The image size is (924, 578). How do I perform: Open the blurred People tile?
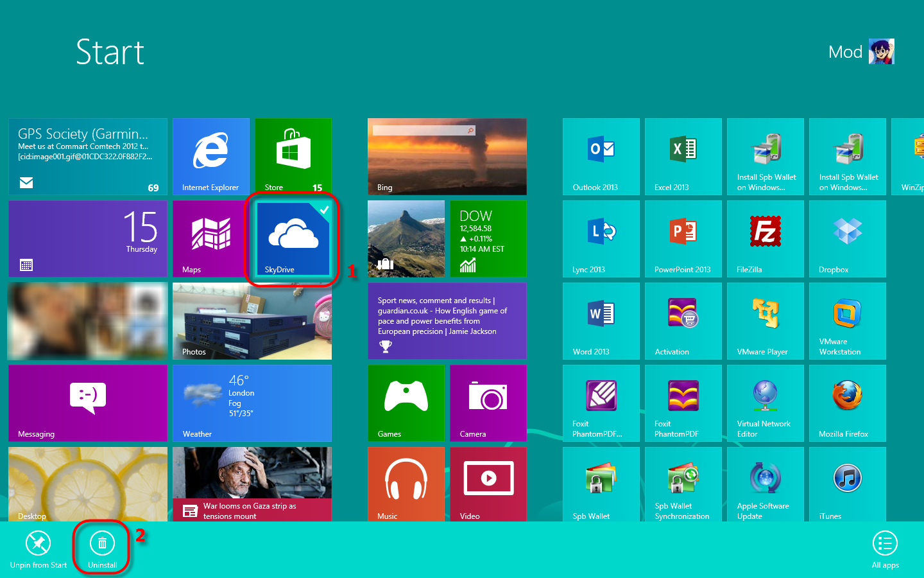[88, 321]
